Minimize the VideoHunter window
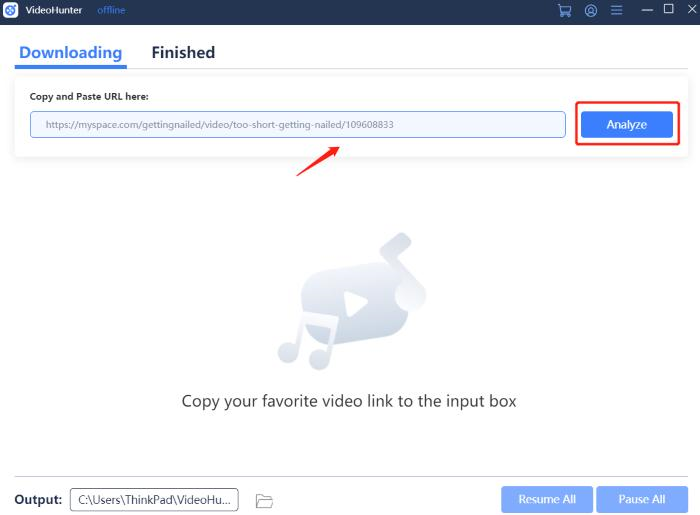 point(647,10)
